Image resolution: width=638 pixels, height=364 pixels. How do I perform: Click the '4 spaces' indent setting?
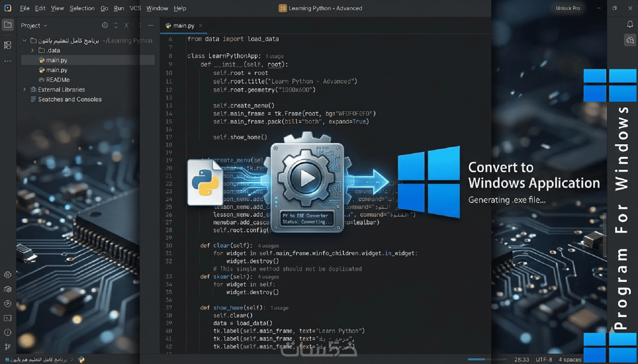570,359
